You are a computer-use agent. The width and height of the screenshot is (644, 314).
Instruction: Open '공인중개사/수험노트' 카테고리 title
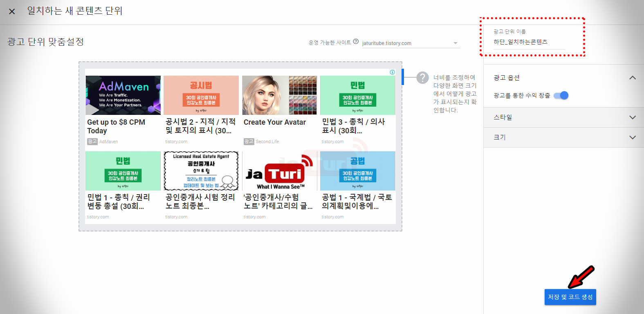point(278,202)
